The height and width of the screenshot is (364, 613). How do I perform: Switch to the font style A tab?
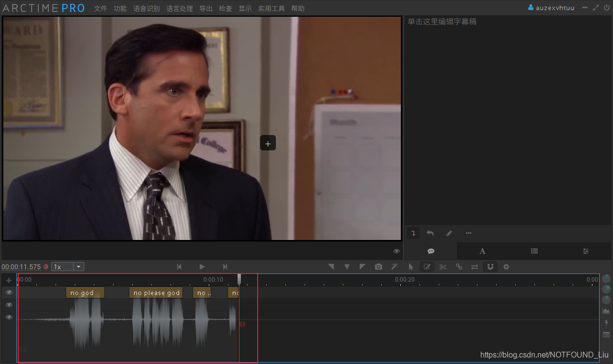[482, 251]
